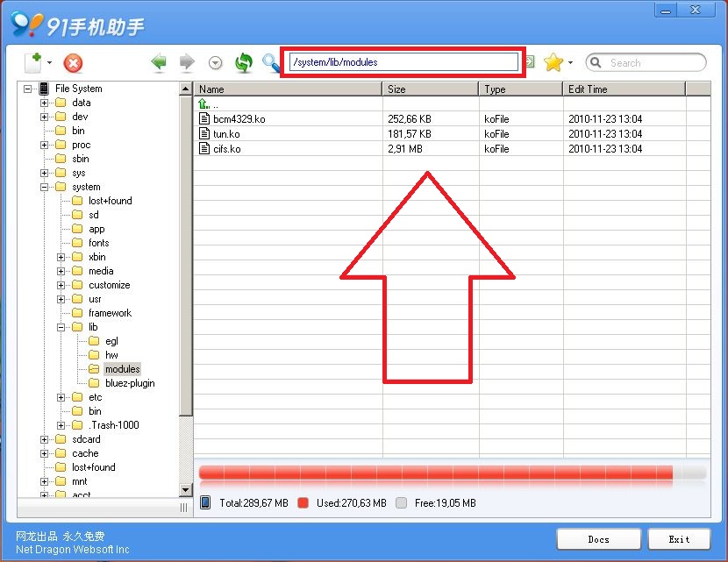The image size is (728, 562).
Task: Expand the proc folder node
Action: 44,145
